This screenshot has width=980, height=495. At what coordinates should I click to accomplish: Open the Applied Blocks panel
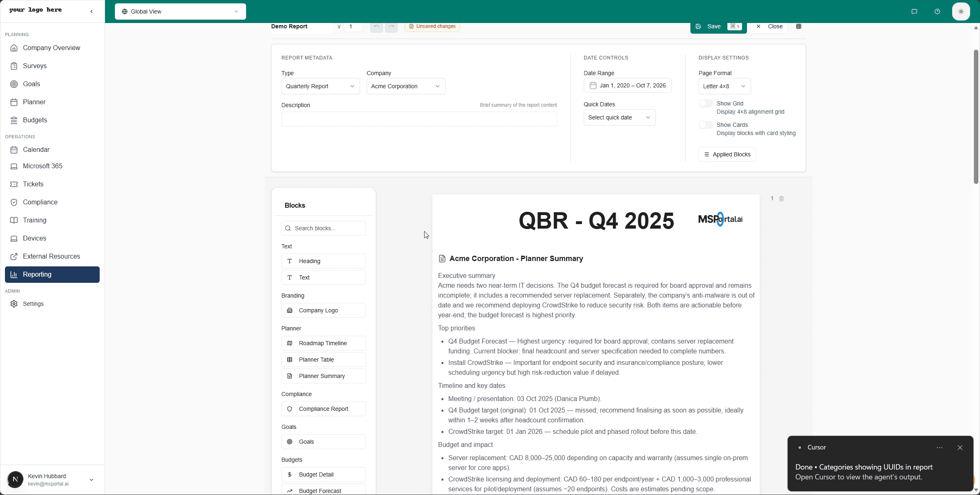click(x=726, y=154)
